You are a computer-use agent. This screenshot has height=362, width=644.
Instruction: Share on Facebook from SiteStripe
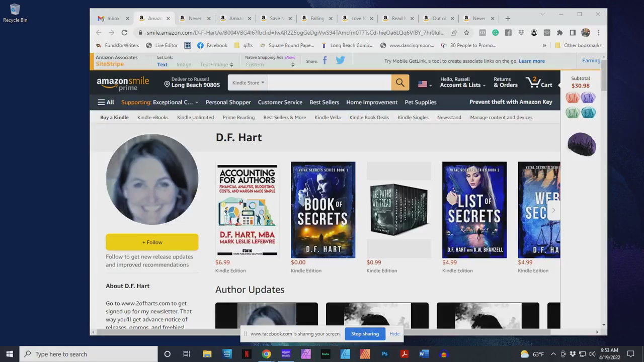(325, 61)
